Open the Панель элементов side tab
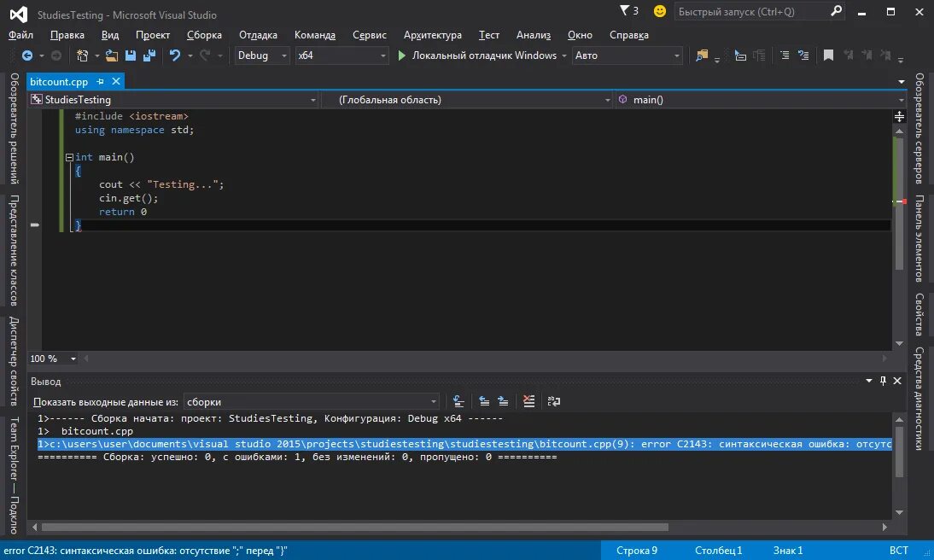The height and width of the screenshot is (560, 934). [x=919, y=238]
